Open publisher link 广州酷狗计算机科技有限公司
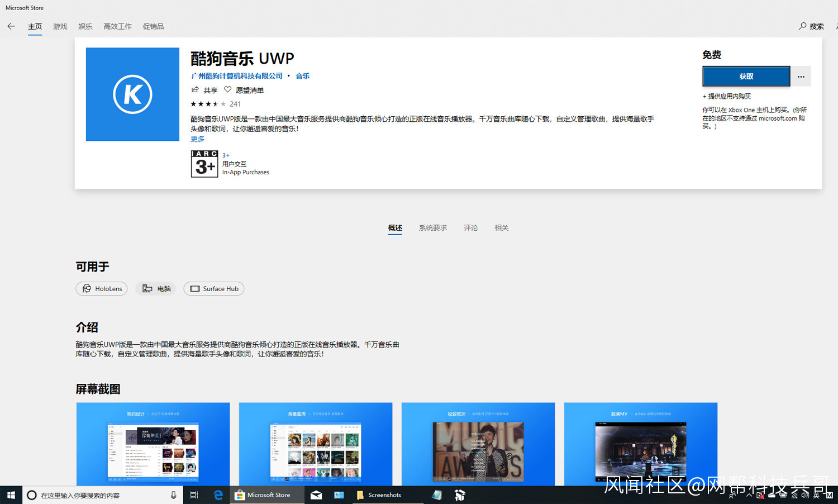 (237, 76)
